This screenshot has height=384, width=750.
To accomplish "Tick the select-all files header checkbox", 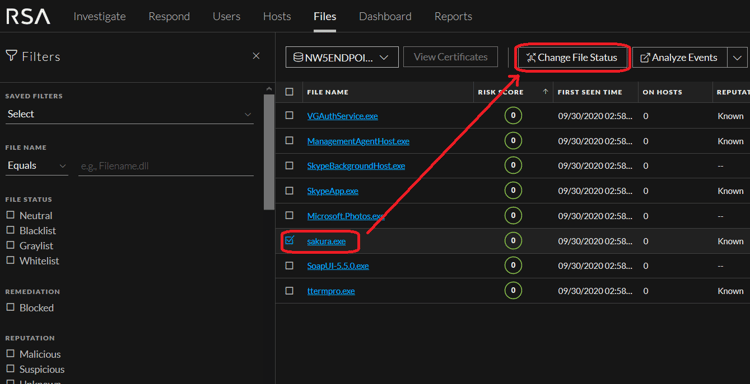I will click(289, 92).
